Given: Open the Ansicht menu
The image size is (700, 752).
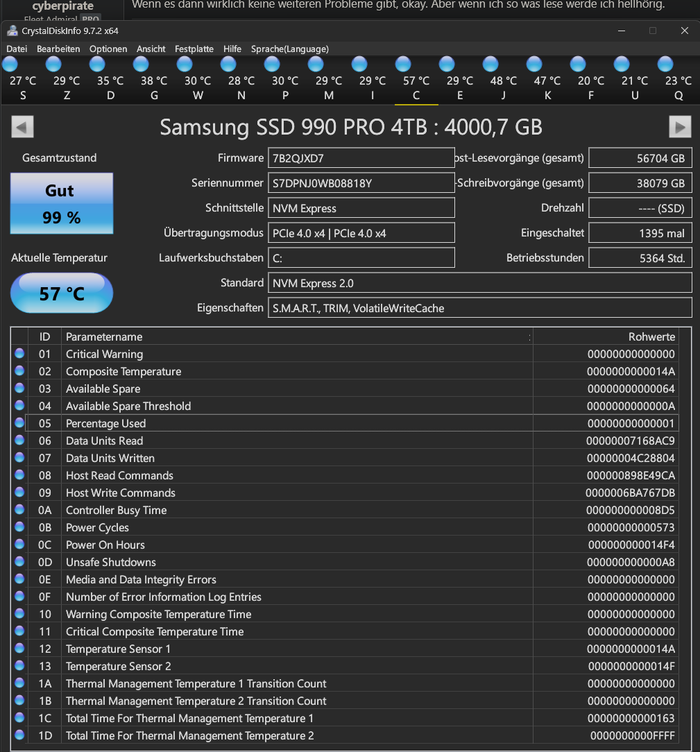Looking at the screenshot, I should point(151,49).
